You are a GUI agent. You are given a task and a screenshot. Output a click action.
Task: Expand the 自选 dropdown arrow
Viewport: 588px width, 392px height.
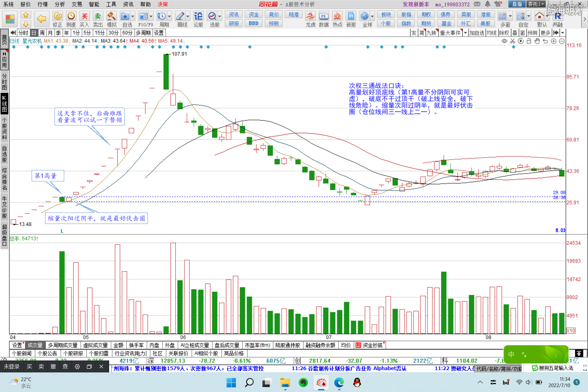[133, 16]
